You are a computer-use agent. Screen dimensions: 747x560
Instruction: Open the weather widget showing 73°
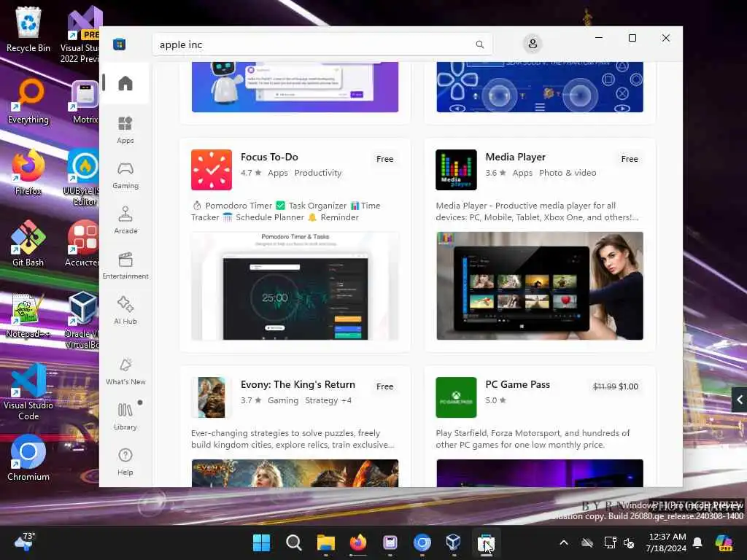click(25, 542)
